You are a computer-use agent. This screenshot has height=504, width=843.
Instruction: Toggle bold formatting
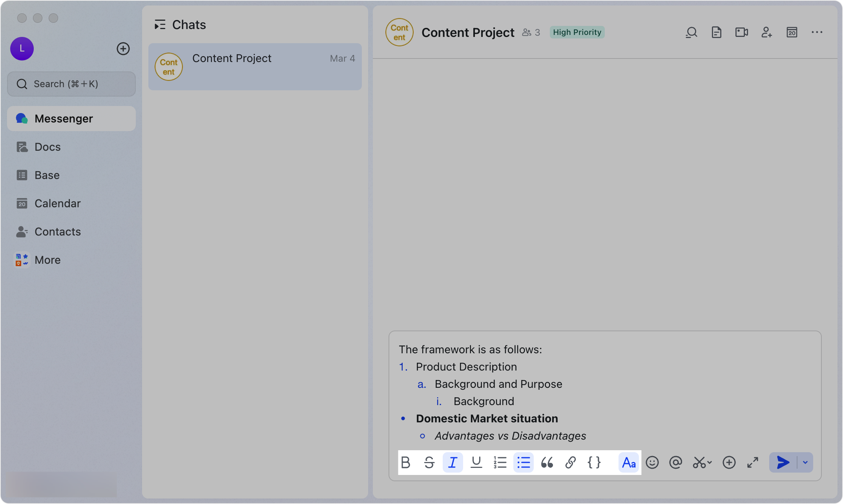pos(406,462)
